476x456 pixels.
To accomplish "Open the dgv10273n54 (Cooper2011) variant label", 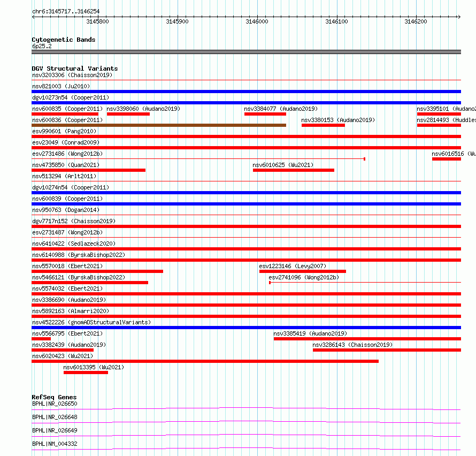I will pos(71,97).
